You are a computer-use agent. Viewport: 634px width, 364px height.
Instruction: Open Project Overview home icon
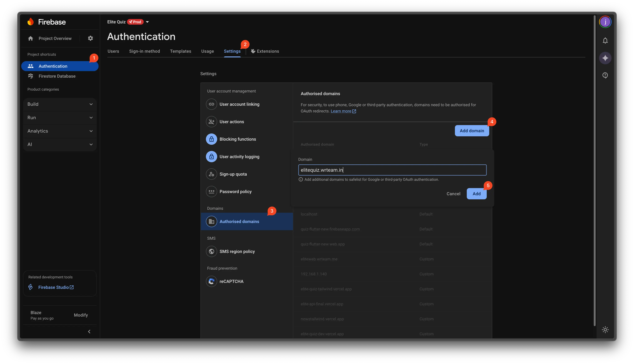31,38
